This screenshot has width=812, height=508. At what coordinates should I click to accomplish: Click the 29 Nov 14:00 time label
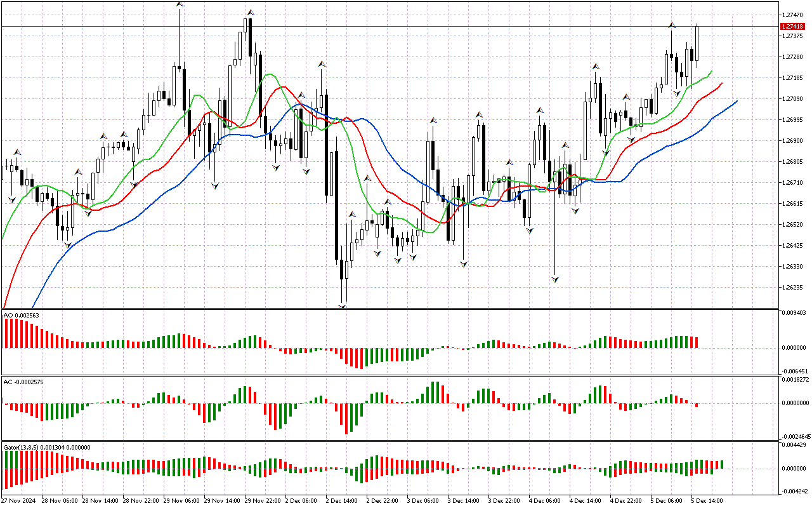coord(222,501)
